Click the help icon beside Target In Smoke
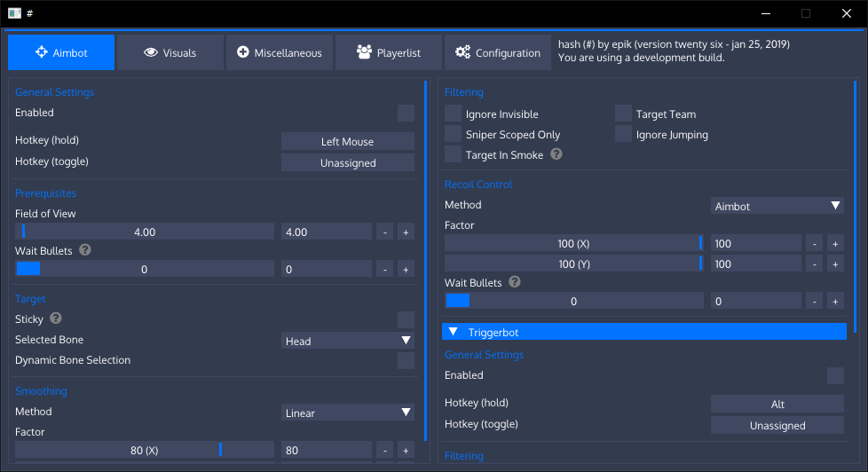The width and height of the screenshot is (868, 472). coord(556,154)
